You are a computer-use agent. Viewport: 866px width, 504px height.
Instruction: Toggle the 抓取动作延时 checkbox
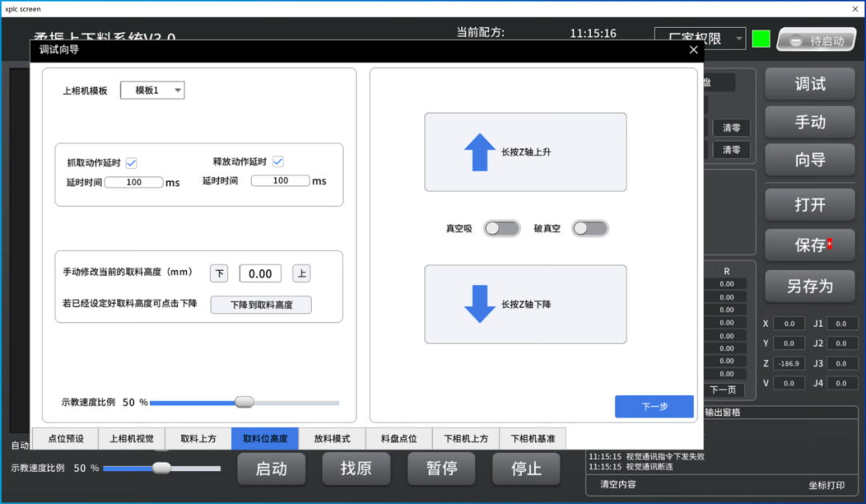click(x=132, y=163)
